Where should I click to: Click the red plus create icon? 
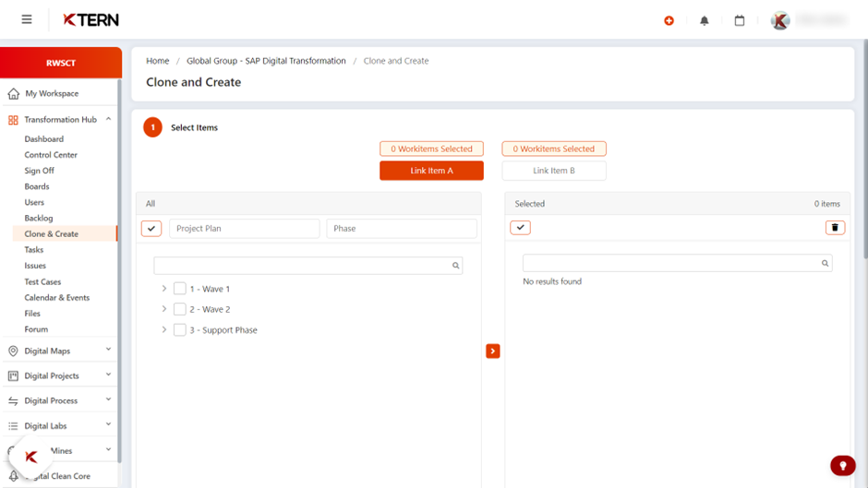[x=669, y=20]
